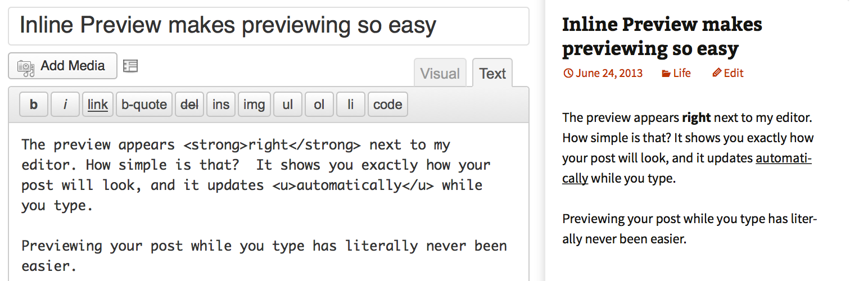Screen dimensions: 868x281
Task: Click the clock icon next to June 24, 2013
Action: point(568,73)
